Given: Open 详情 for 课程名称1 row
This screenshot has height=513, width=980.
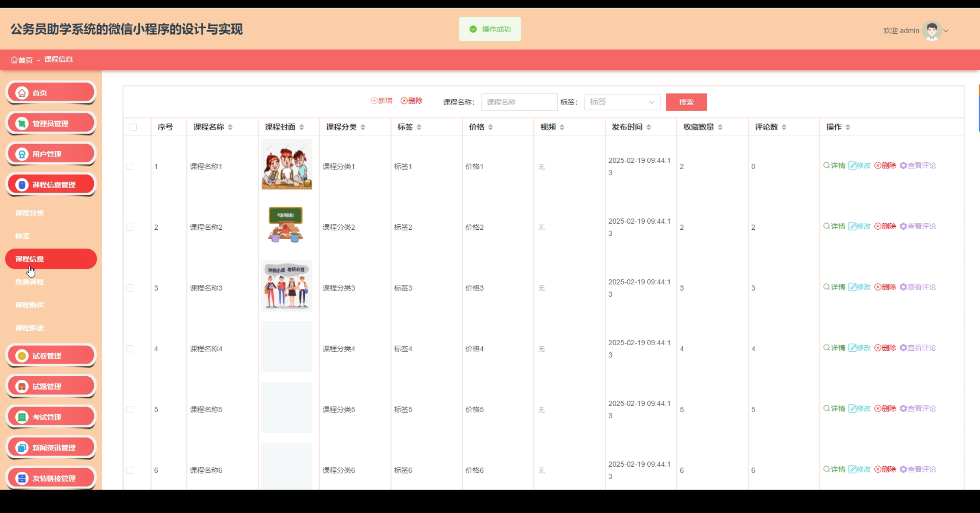Looking at the screenshot, I should coord(834,165).
